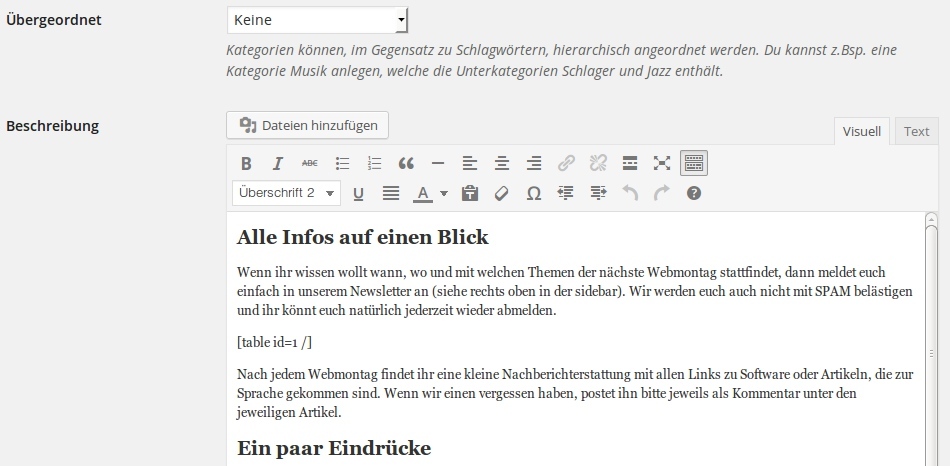Click the paragraph starting with Nach jedem Webmontag
Viewport: 950px width, 466px height.
pos(574,393)
